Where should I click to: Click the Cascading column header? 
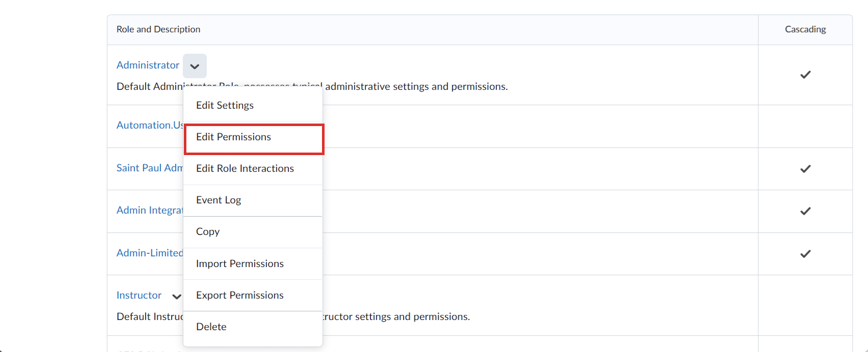805,29
